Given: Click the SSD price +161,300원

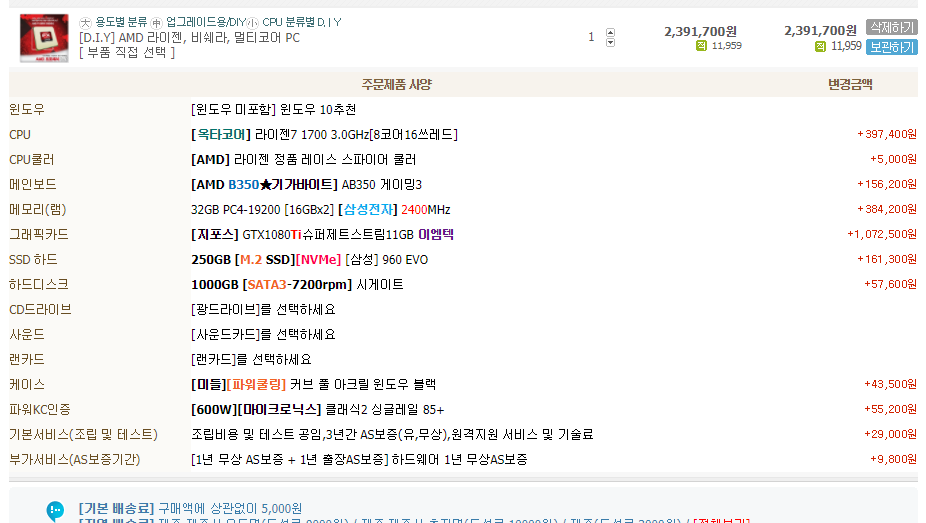Looking at the screenshot, I should 887,259.
